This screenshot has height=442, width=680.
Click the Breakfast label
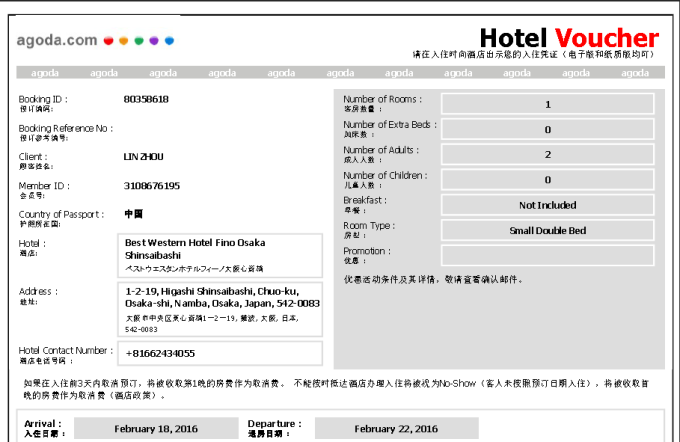tap(365, 200)
